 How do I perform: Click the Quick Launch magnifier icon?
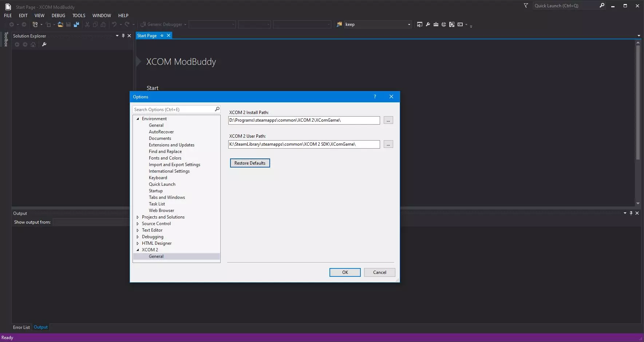coord(602,5)
